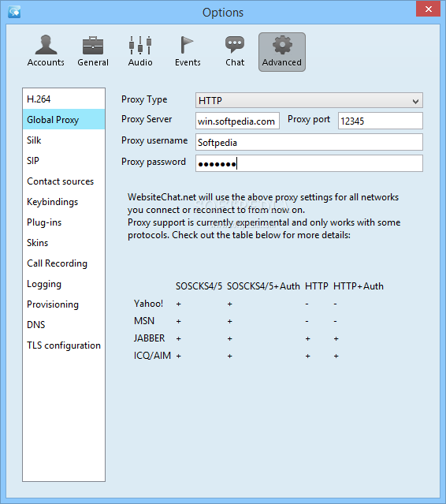Switch to the Events flag tab
446x504 pixels.
(x=188, y=51)
